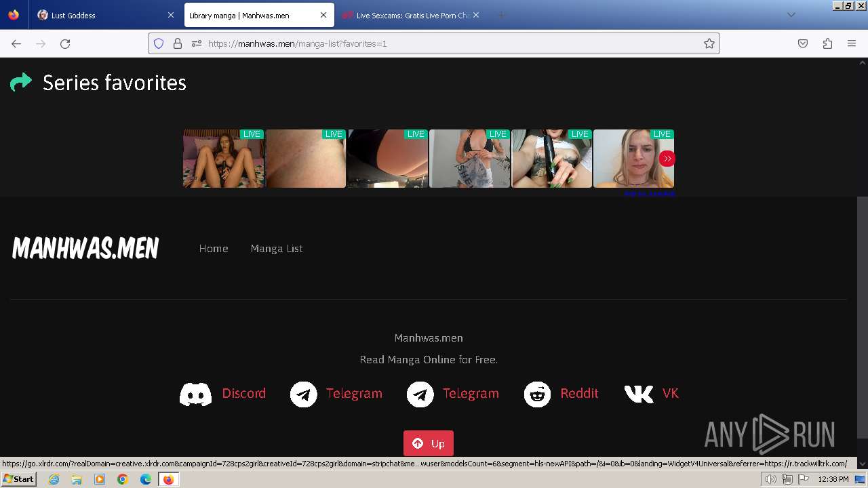Screen dimensions: 868x488
Task: Click the Action Center flag tray icon
Action: click(804, 479)
